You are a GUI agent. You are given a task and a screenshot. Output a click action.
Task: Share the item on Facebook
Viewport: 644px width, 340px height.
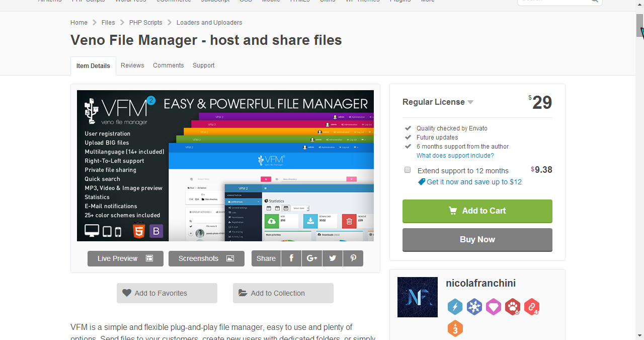(x=291, y=258)
